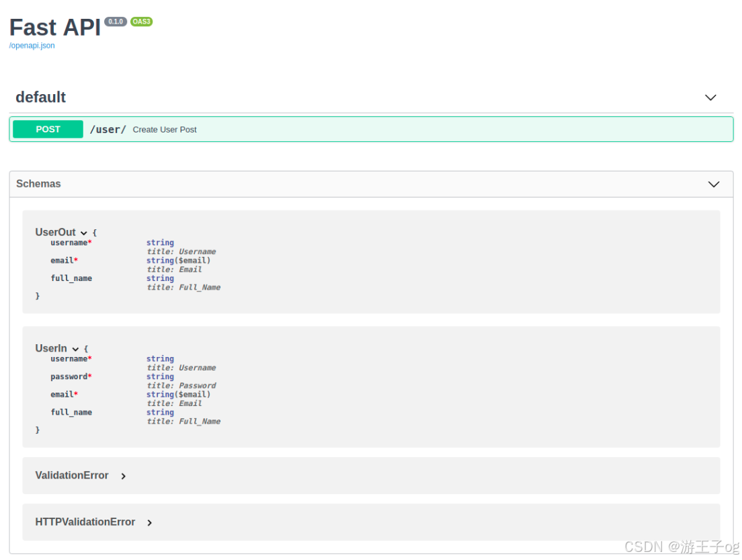
Task: Open the Create User Post operation
Action: pos(165,129)
